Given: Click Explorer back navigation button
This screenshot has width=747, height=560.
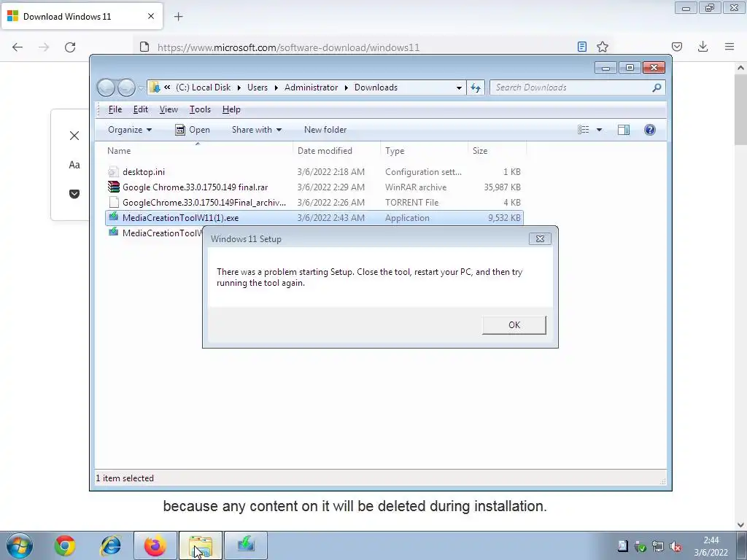Looking at the screenshot, I should point(106,87).
